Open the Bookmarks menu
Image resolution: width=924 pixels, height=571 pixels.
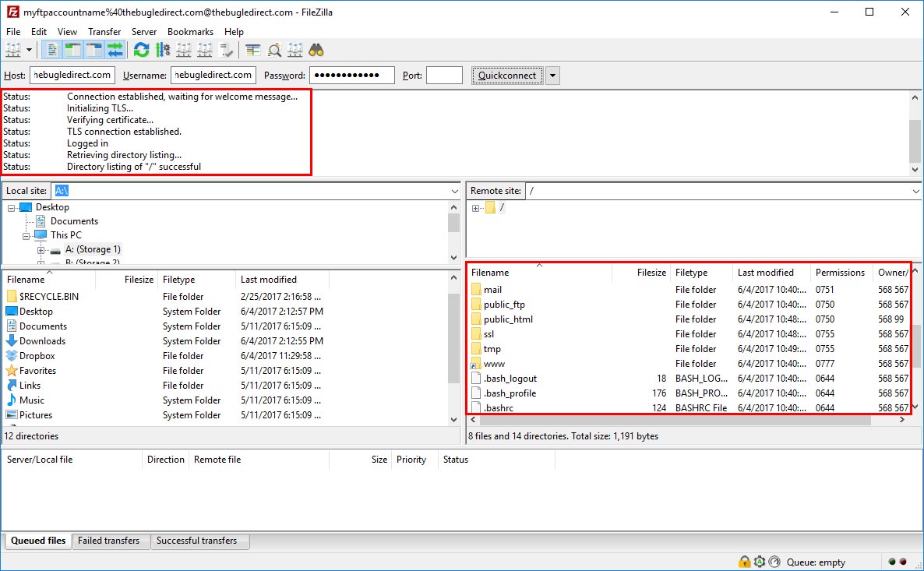coord(190,32)
